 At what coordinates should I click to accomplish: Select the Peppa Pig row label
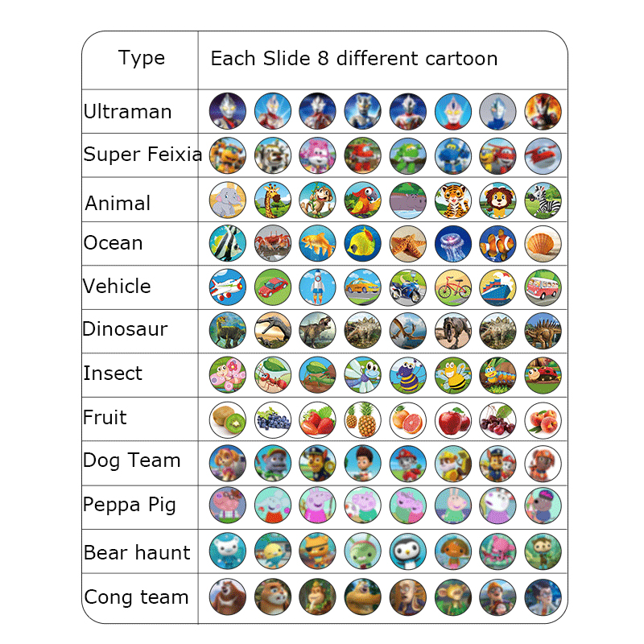pyautogui.click(x=130, y=506)
